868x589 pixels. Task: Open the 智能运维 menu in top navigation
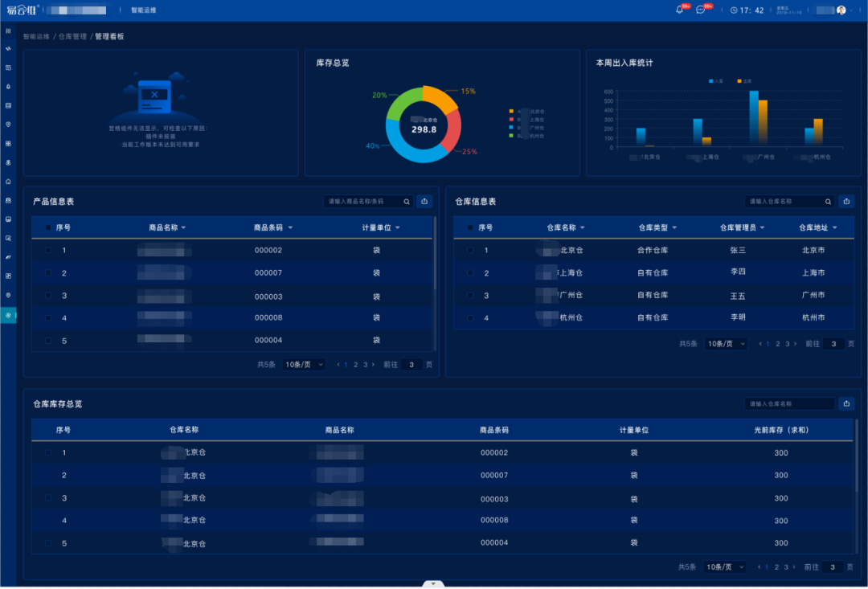point(144,10)
